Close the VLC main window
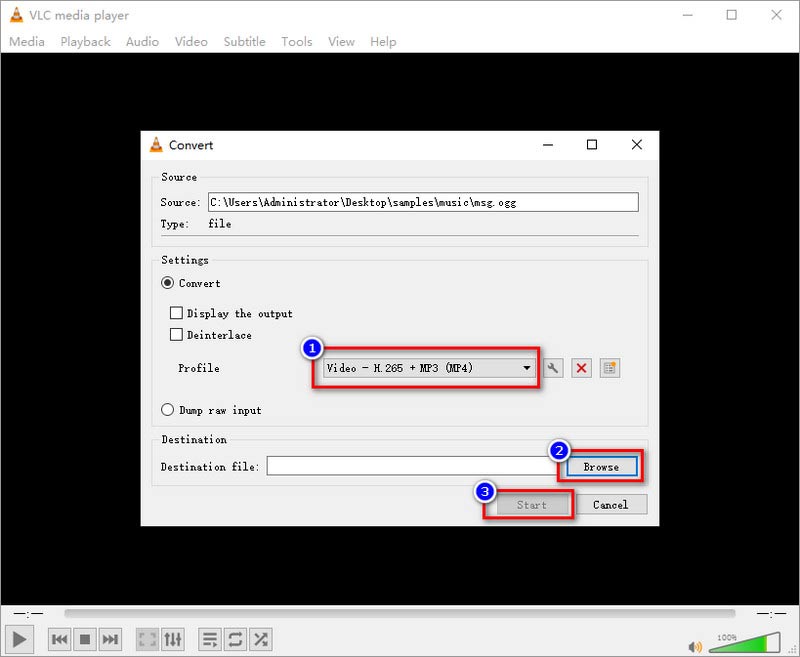Image resolution: width=800 pixels, height=657 pixels. (x=777, y=15)
